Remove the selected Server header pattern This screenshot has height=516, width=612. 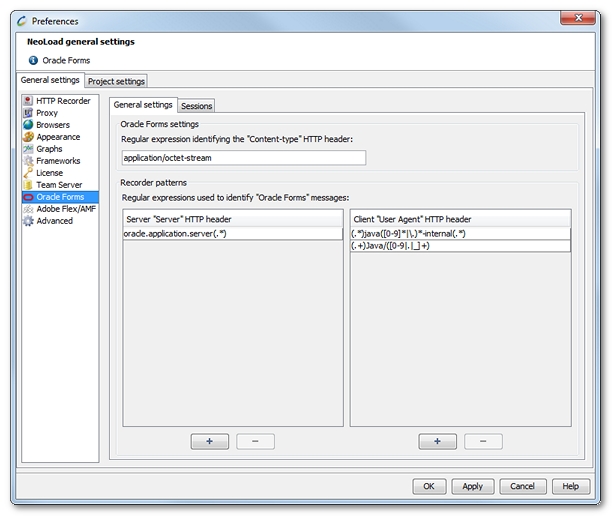point(255,441)
